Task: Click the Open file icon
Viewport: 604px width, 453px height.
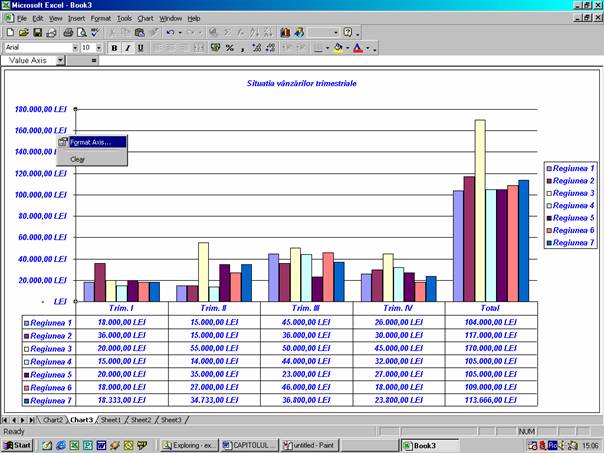Action: click(x=23, y=33)
